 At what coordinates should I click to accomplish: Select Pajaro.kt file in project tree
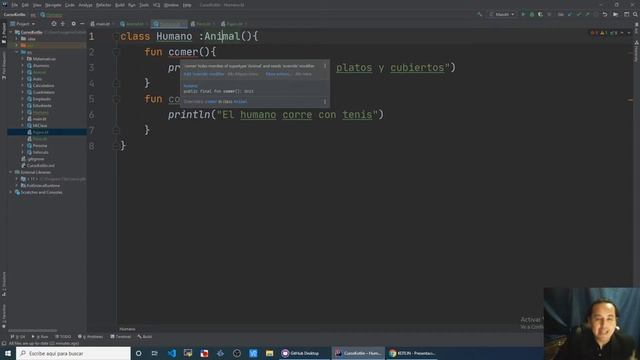click(x=47, y=132)
